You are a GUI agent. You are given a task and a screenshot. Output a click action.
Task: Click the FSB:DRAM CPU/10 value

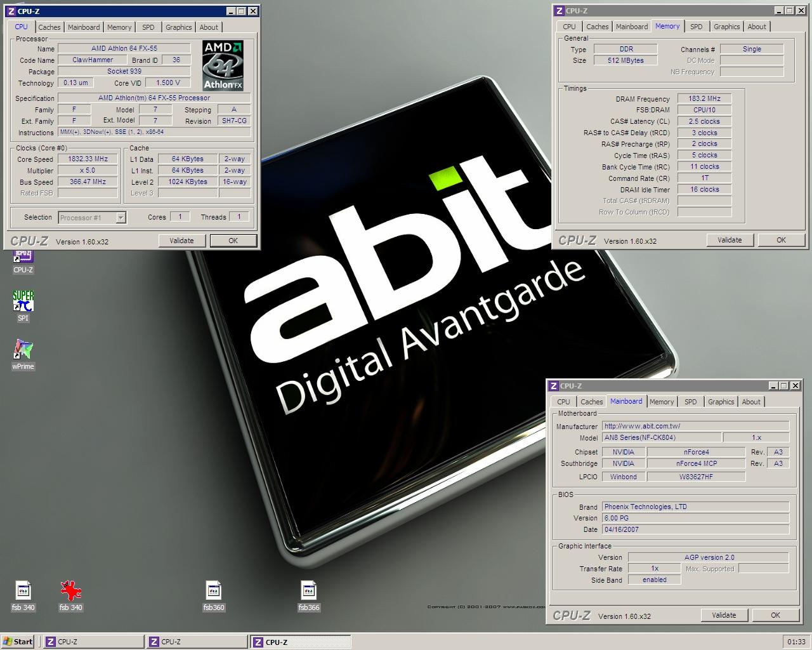tap(704, 110)
